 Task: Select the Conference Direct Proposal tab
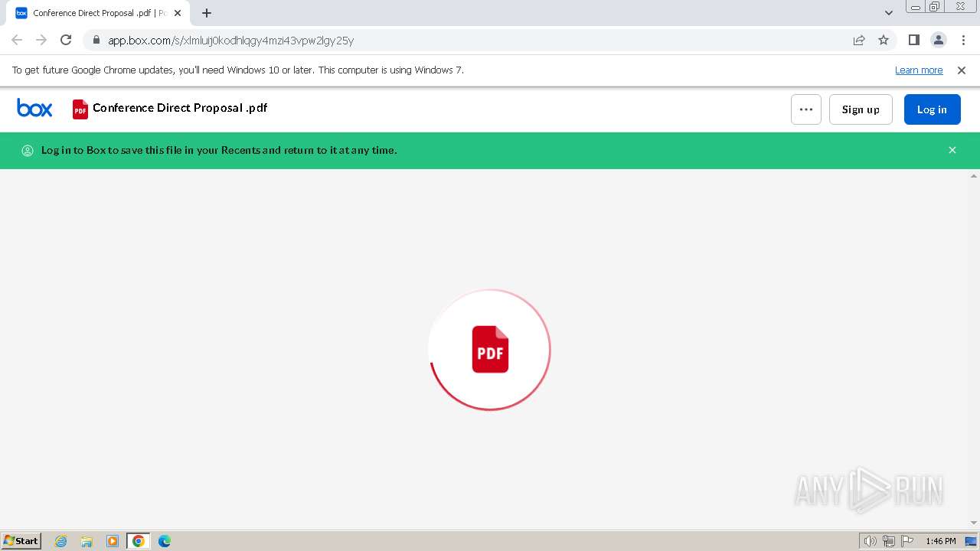click(x=98, y=13)
